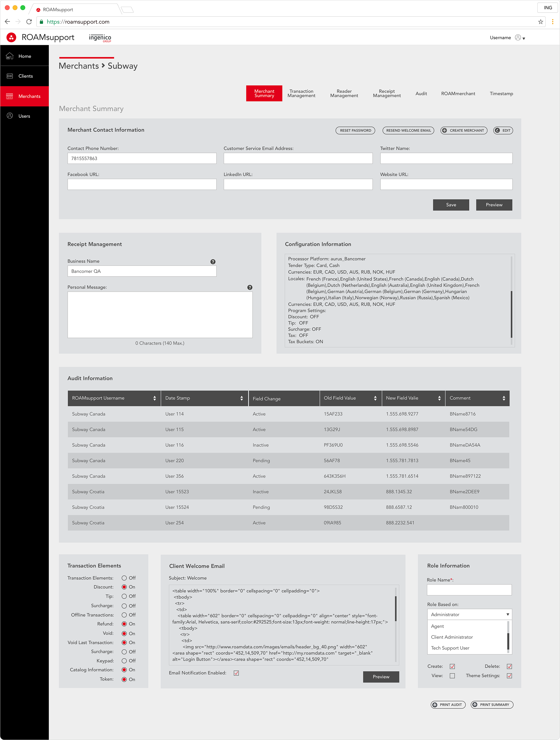Click Personal Message help question icon
The height and width of the screenshot is (740, 560).
(x=250, y=287)
